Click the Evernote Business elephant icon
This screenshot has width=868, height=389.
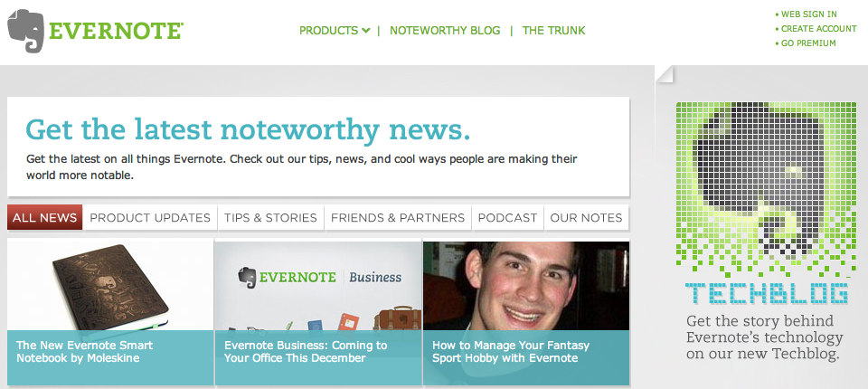246,277
